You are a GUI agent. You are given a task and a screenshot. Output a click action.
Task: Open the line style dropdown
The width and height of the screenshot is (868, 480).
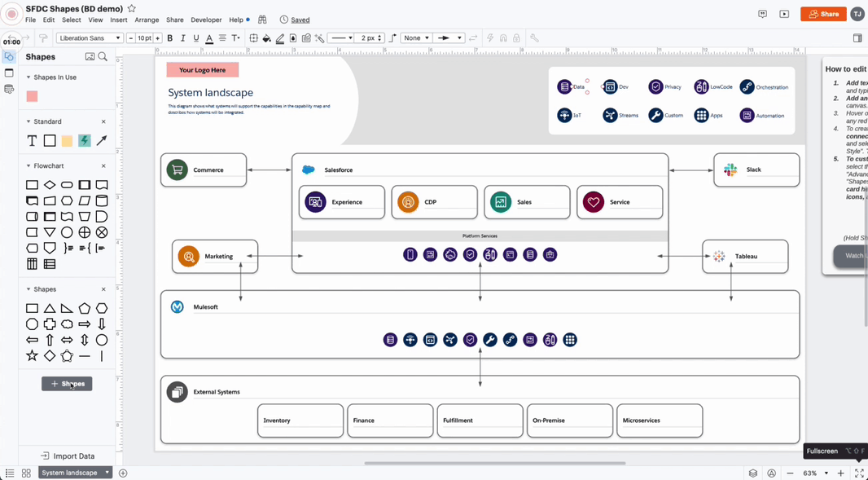340,38
